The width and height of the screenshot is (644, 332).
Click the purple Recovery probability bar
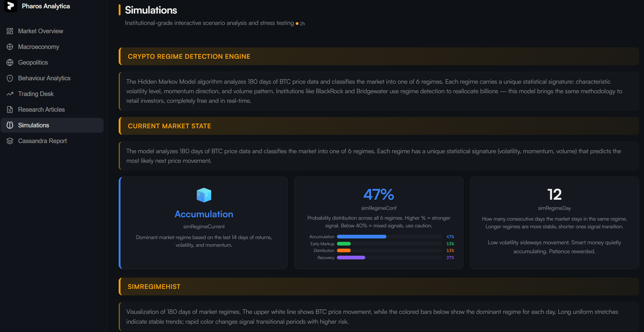click(351, 258)
